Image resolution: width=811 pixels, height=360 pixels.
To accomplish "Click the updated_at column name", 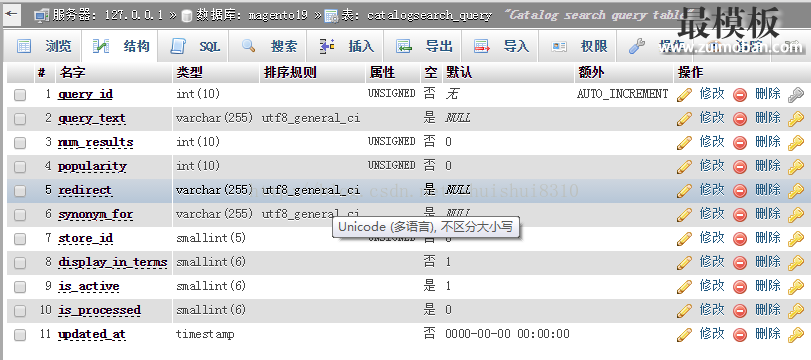I will click(92, 335).
